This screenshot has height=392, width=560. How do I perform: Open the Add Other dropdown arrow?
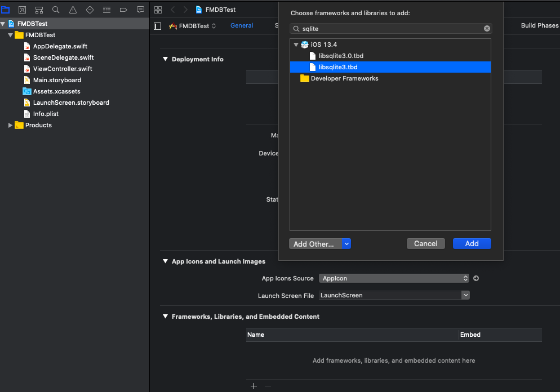pyautogui.click(x=346, y=244)
